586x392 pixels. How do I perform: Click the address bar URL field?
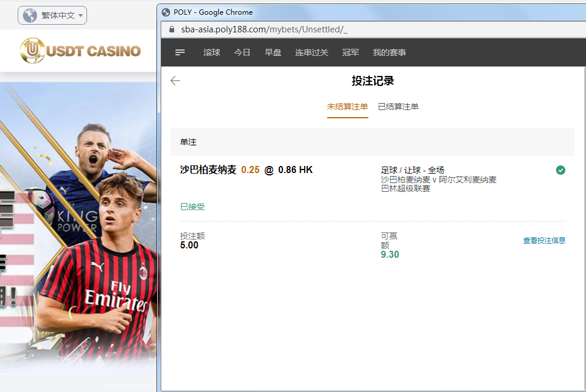374,29
